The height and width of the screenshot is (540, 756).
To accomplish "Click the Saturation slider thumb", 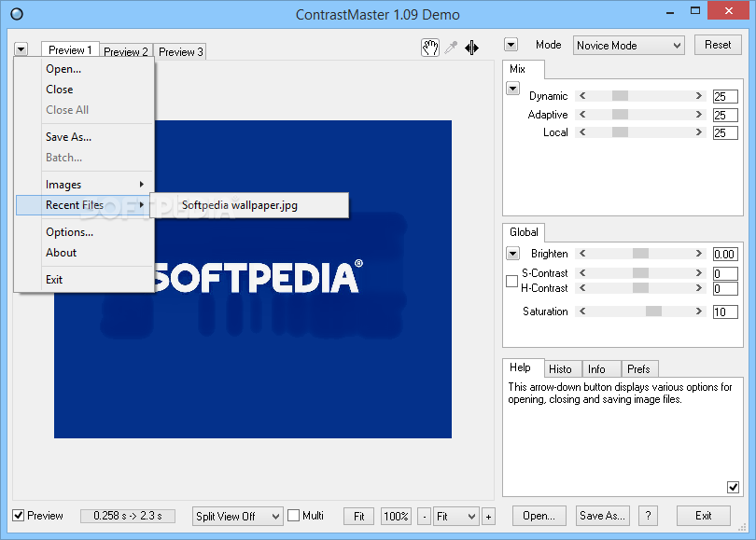I will pos(653,312).
